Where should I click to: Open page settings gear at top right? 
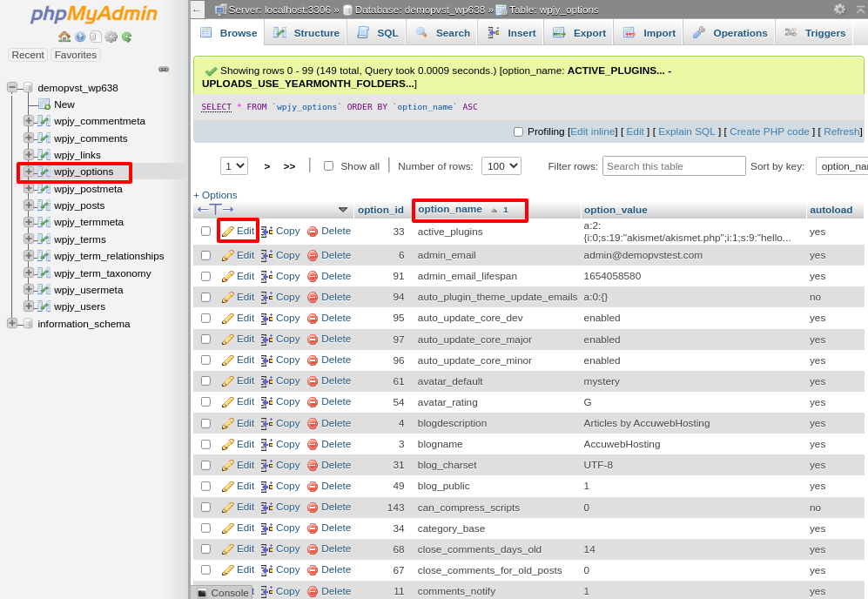(x=840, y=9)
